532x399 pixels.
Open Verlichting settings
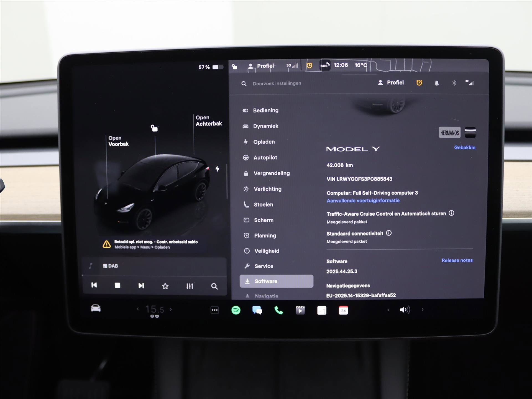(x=262, y=189)
